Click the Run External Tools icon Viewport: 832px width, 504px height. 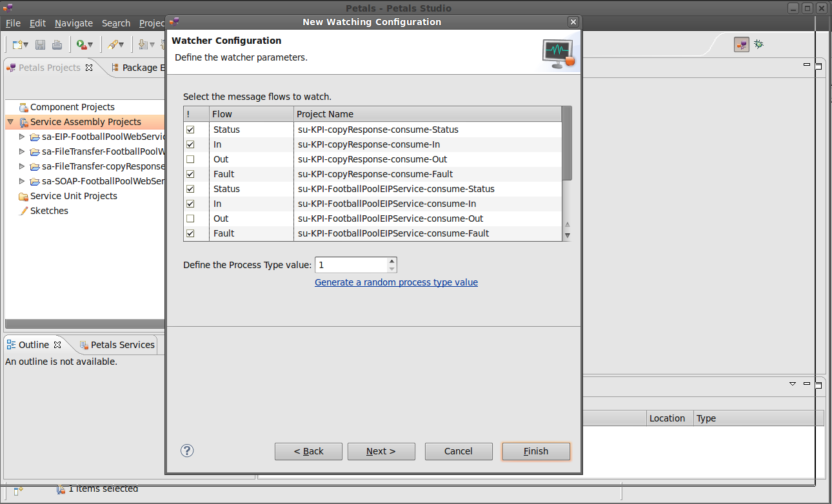tap(81, 44)
